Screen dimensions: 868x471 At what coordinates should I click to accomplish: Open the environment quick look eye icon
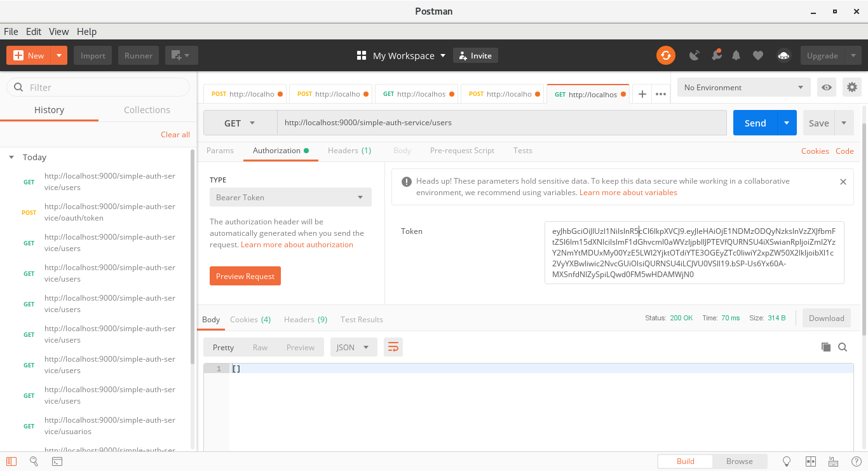(827, 87)
